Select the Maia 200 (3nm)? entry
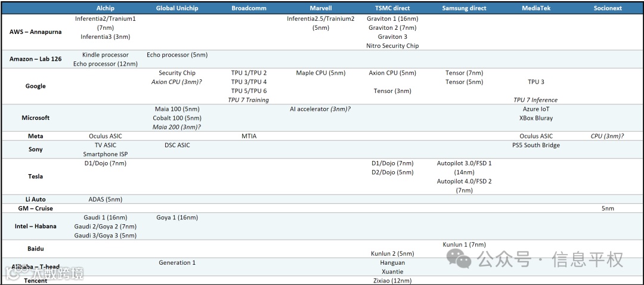This screenshot has width=644, height=285. coord(177,127)
